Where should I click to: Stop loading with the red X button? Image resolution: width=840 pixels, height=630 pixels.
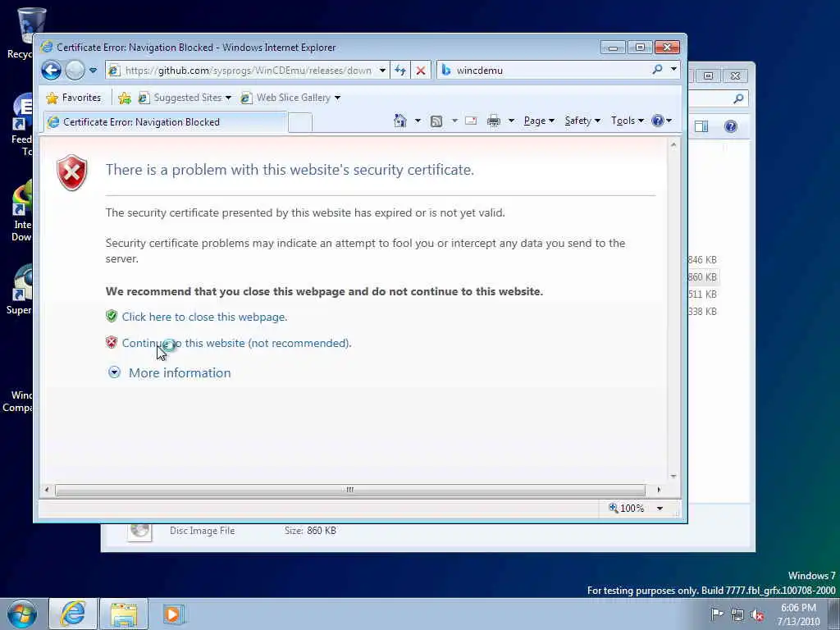[x=421, y=71]
